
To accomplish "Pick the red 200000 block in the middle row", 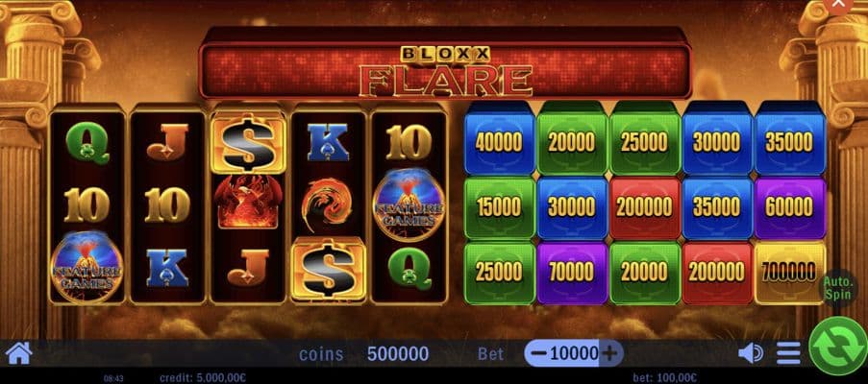I will point(644,207).
